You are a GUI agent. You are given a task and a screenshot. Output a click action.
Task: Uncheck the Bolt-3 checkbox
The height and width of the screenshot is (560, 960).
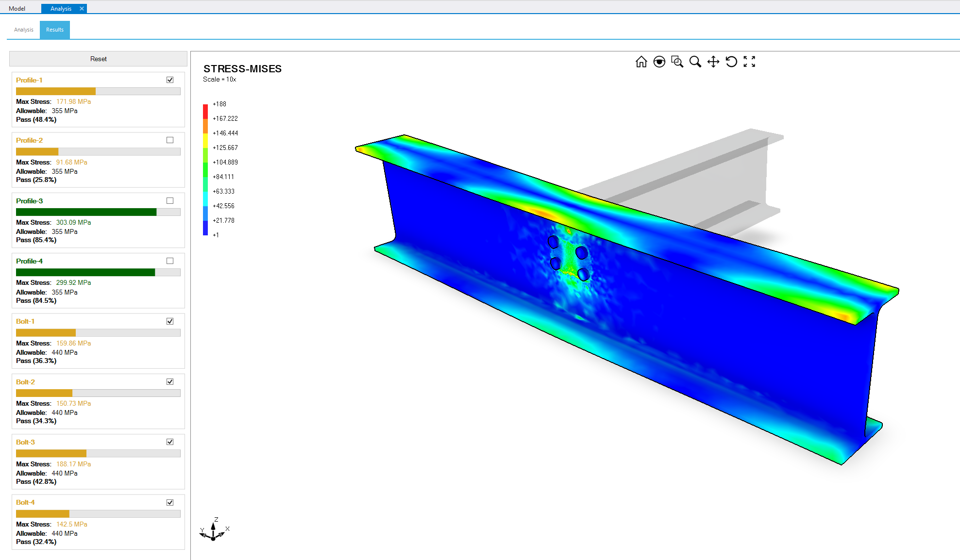coord(170,442)
